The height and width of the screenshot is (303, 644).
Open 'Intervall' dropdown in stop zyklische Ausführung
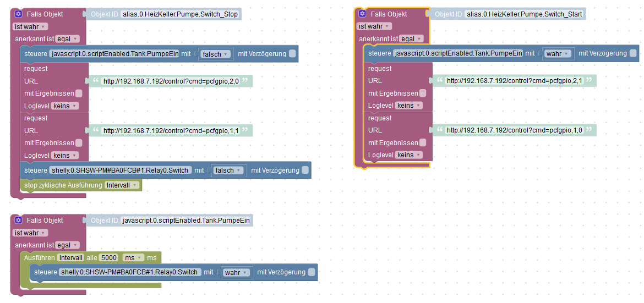[122, 185]
